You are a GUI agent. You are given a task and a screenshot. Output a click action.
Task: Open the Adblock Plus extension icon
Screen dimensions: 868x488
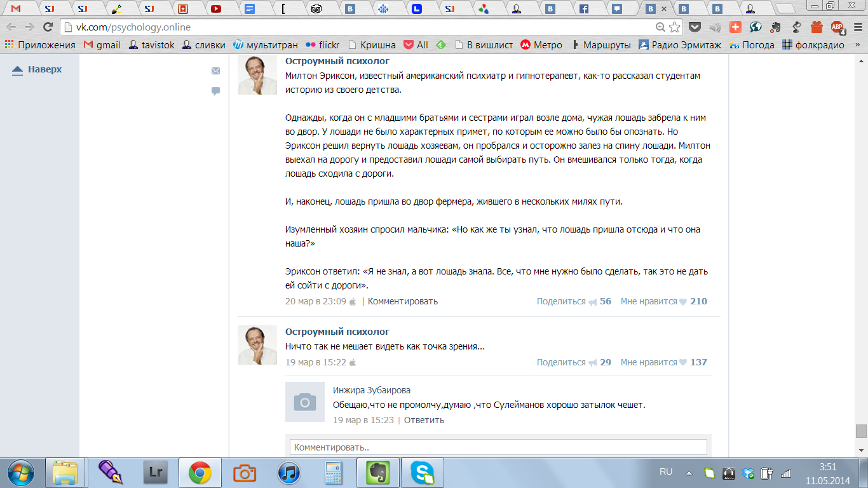coord(837,27)
